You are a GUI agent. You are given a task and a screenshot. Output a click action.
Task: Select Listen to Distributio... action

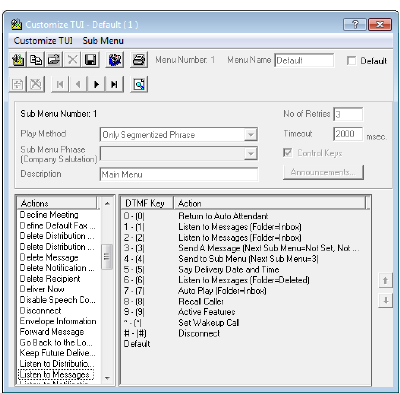[x=57, y=363]
